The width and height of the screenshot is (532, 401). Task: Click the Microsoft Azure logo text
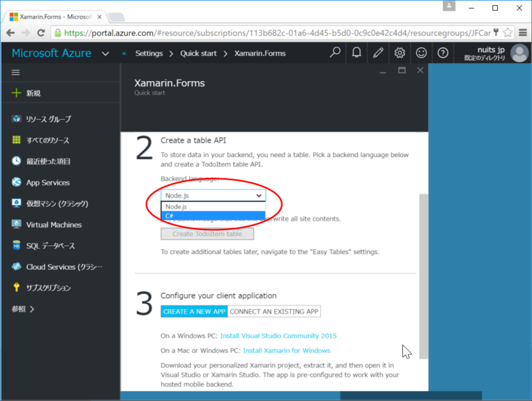tap(52, 53)
